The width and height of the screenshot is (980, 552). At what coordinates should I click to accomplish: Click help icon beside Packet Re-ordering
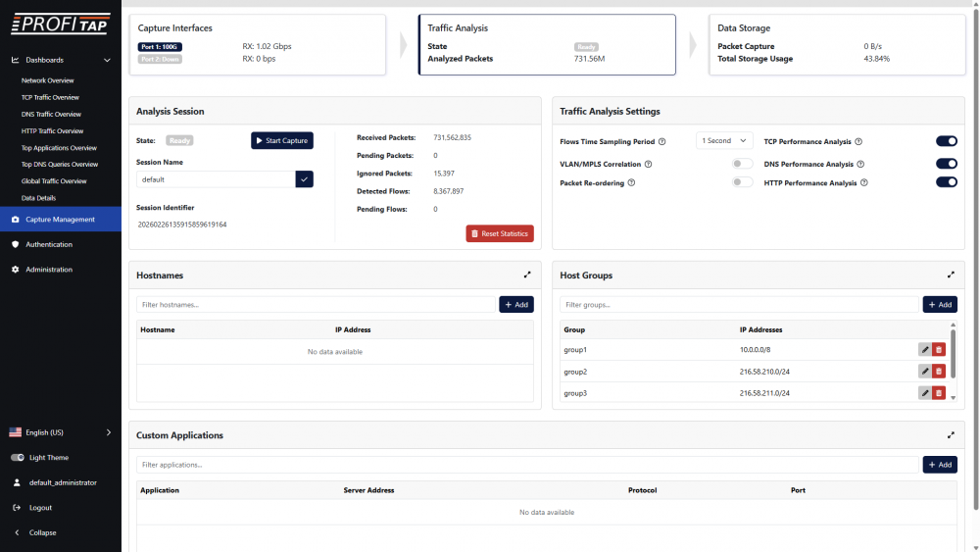coord(631,182)
